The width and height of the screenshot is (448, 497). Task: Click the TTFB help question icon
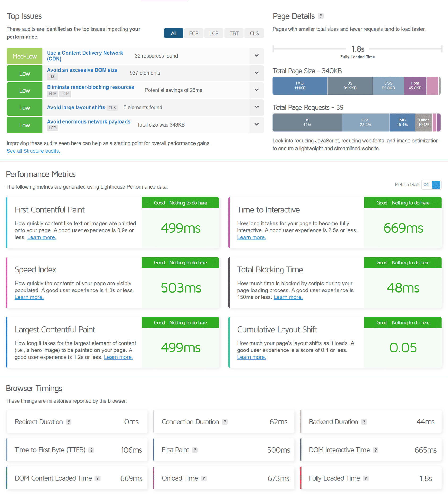[91, 450]
